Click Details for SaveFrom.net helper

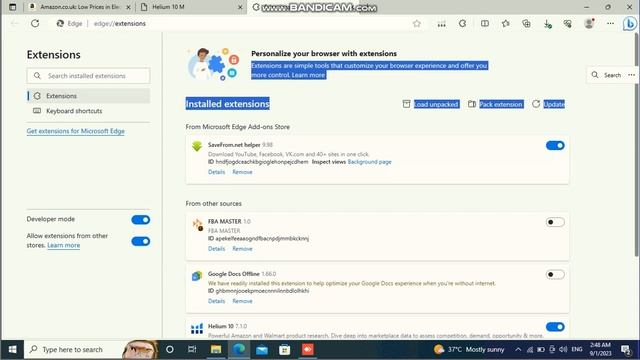tap(216, 172)
